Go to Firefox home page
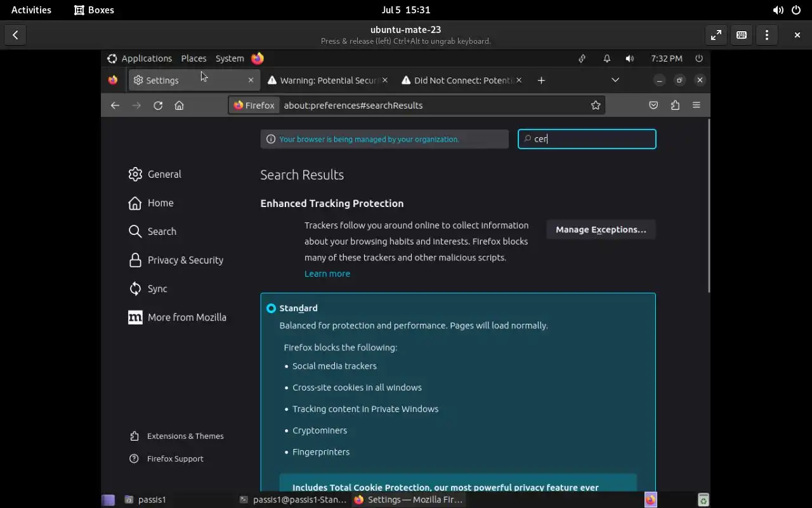 click(x=179, y=105)
